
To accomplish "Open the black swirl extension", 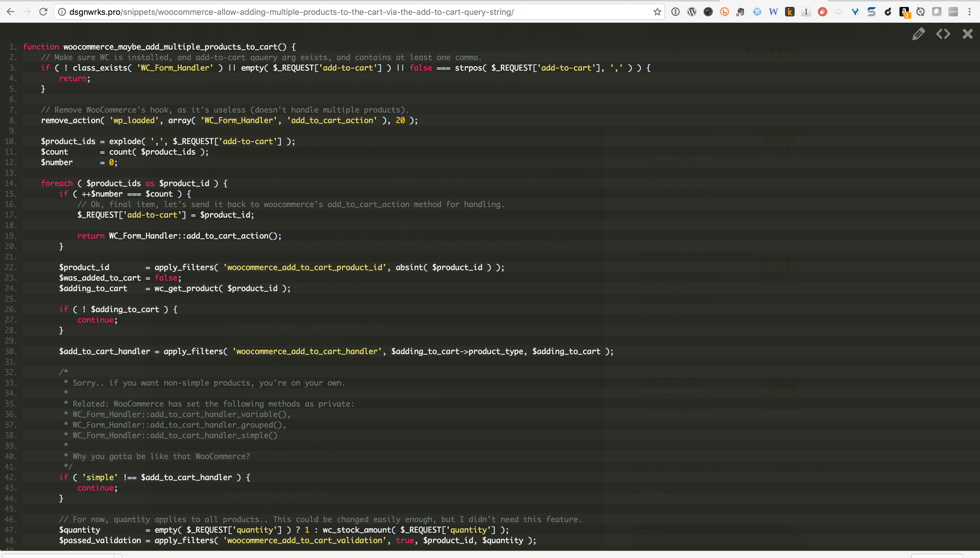I will (888, 12).
